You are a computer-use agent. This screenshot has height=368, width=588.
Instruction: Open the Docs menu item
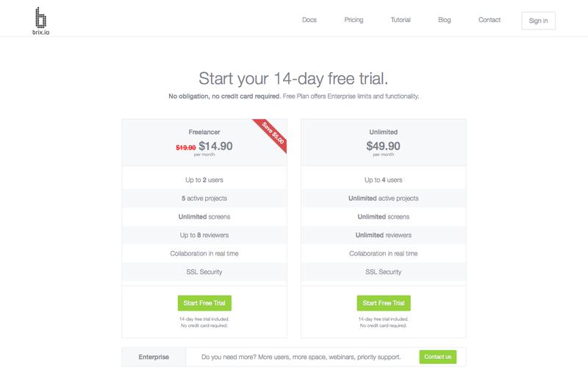click(310, 20)
